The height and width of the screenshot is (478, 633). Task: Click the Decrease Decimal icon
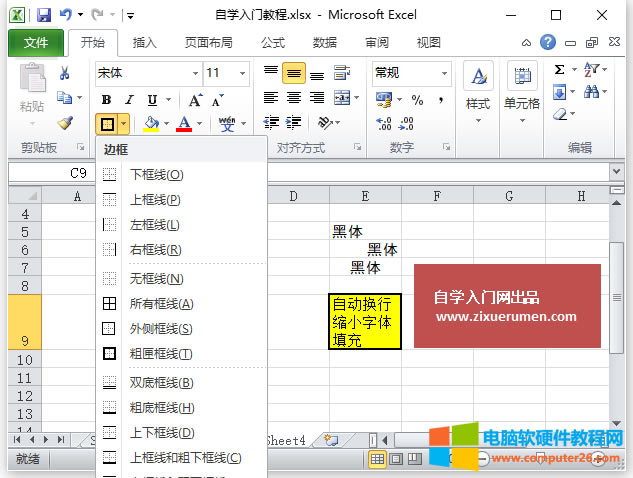406,123
